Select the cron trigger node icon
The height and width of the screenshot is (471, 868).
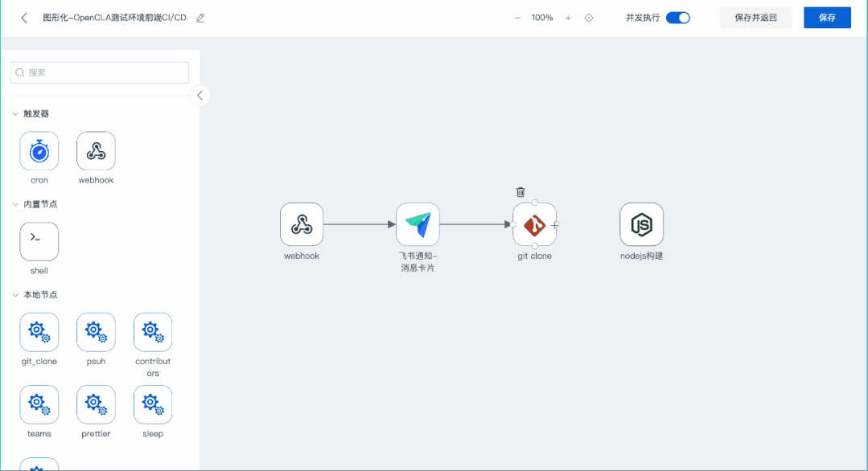tap(39, 151)
